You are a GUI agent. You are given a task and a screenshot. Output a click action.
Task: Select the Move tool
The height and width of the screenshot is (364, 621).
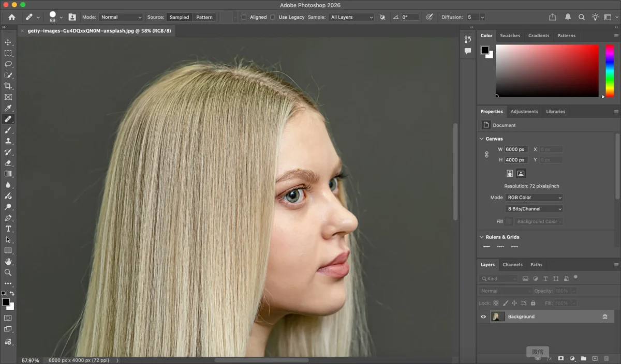click(x=8, y=42)
